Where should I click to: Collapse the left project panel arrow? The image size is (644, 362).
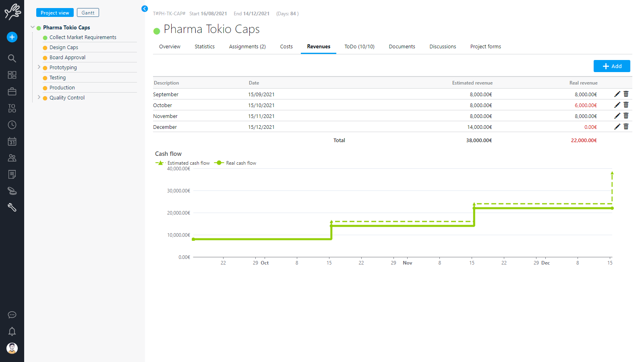pos(145,9)
